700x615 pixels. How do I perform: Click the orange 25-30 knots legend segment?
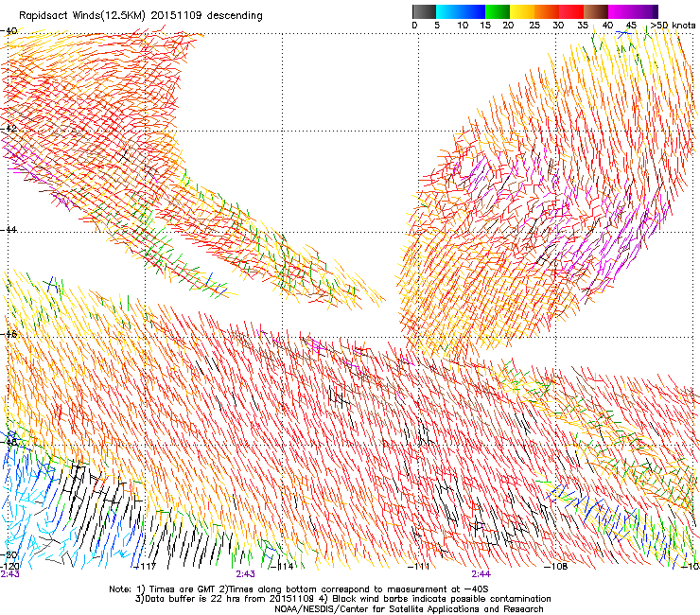click(547, 11)
